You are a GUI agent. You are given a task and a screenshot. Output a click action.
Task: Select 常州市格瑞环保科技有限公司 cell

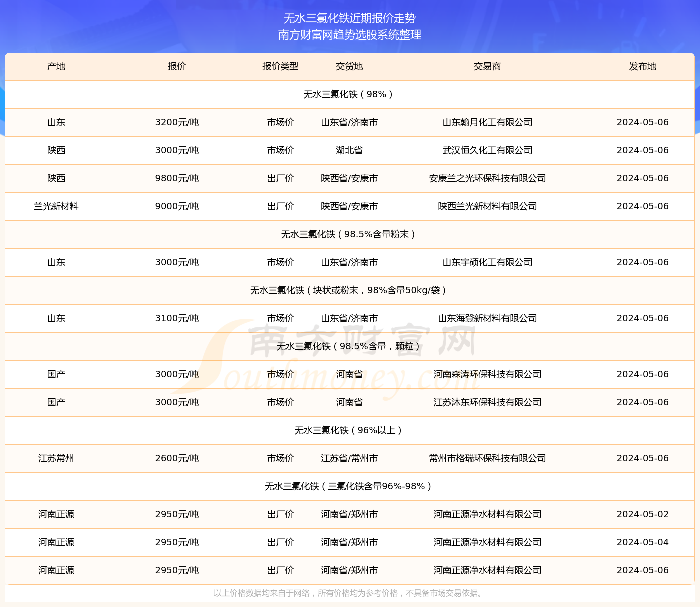pyautogui.click(x=487, y=458)
